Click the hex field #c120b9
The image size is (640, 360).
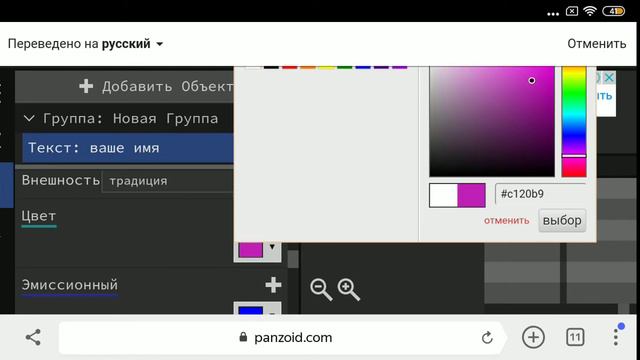pyautogui.click(x=540, y=194)
